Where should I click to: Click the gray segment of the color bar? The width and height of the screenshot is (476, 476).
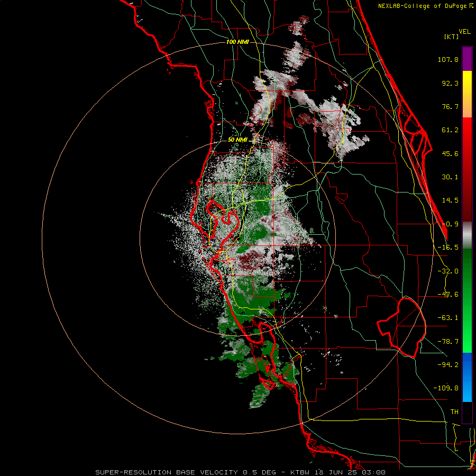click(x=467, y=235)
